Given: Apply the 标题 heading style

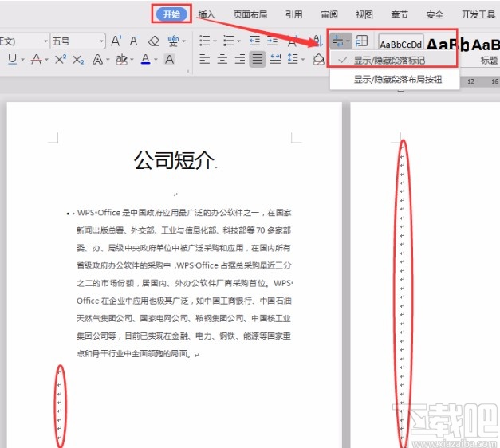Looking at the screenshot, I should pyautogui.click(x=489, y=60).
